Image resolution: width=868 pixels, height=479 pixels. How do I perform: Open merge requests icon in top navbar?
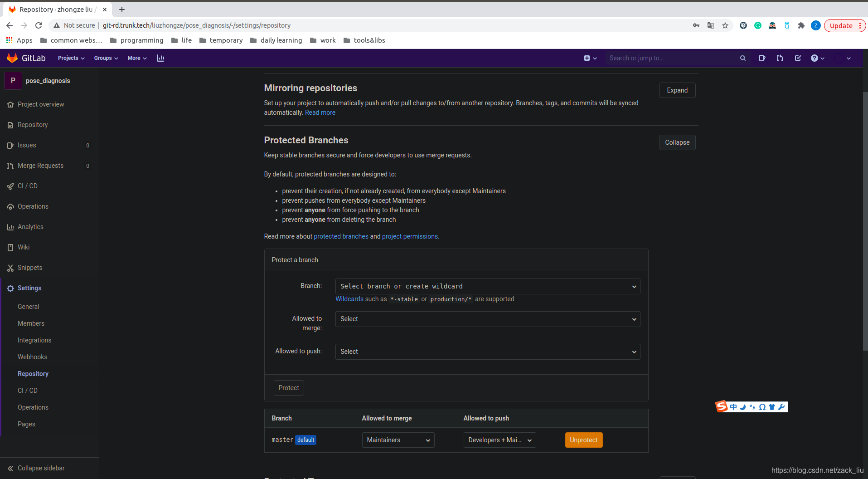[780, 58]
